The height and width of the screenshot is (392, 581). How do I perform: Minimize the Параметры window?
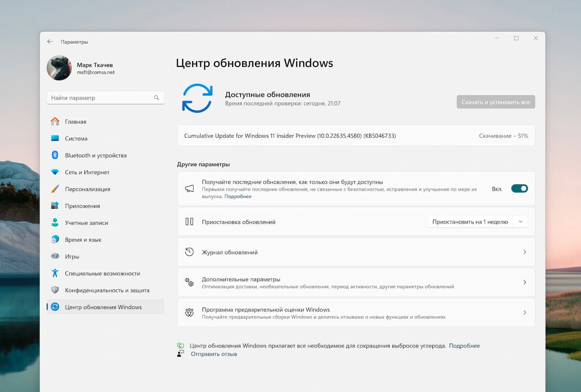(x=497, y=38)
